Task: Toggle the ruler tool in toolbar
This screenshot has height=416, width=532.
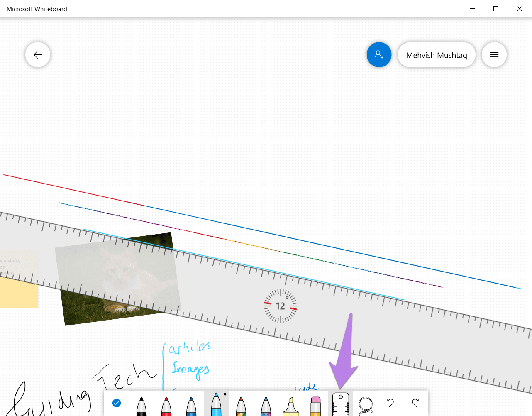Action: (x=341, y=404)
